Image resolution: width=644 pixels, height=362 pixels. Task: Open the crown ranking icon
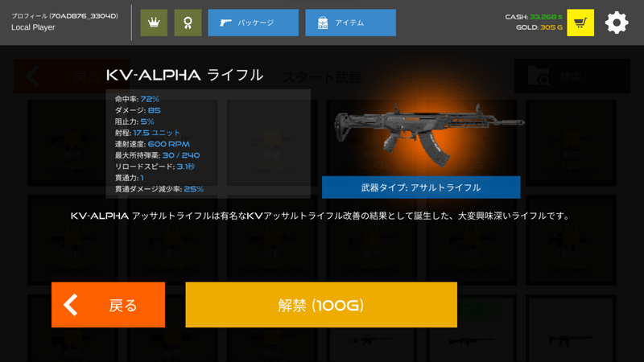click(154, 23)
